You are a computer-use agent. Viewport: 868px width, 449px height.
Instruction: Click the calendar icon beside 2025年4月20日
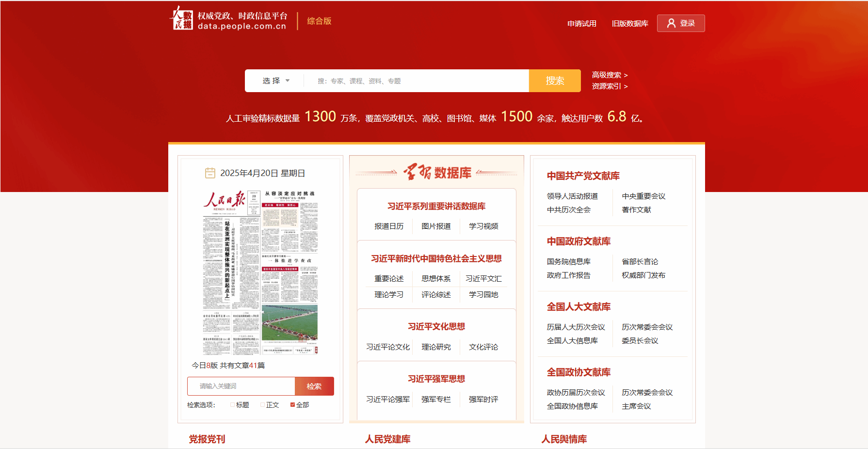(x=210, y=173)
